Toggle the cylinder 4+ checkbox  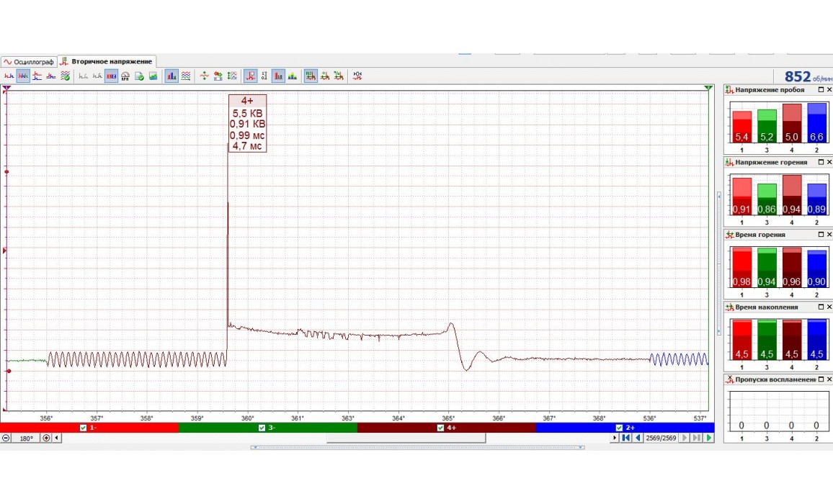tap(440, 428)
